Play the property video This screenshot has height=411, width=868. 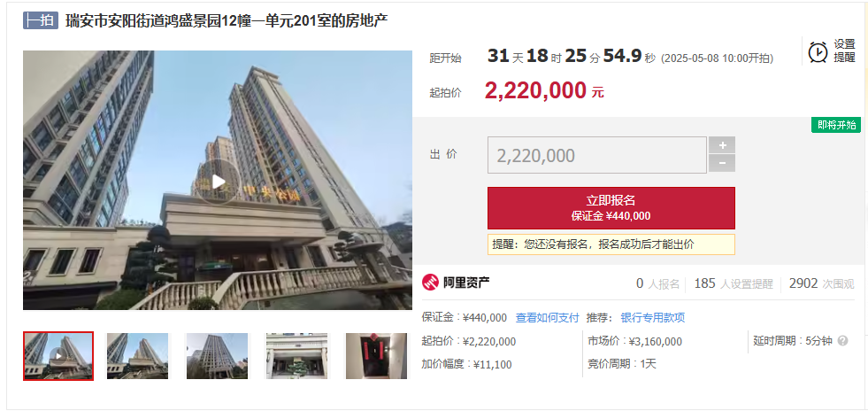pyautogui.click(x=219, y=181)
